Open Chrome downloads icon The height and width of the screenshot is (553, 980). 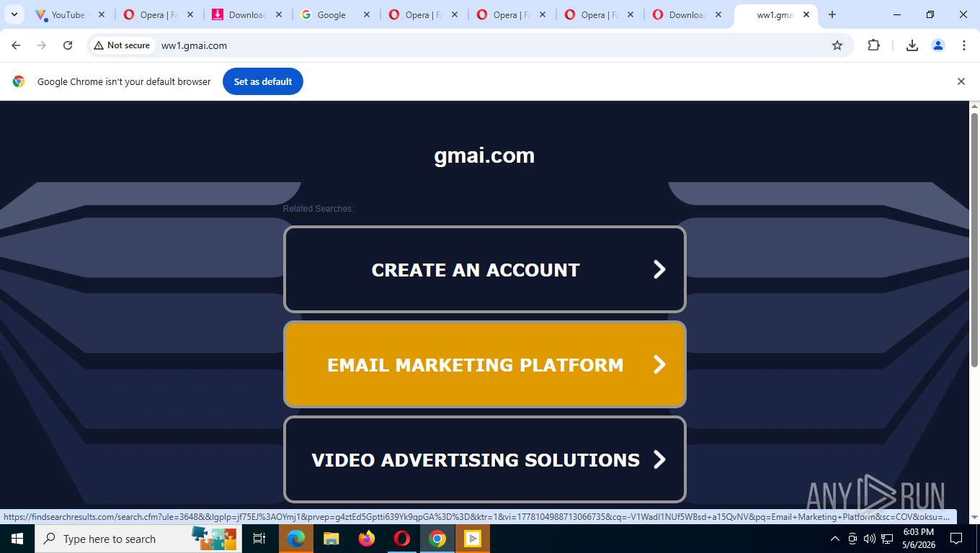[x=912, y=45]
